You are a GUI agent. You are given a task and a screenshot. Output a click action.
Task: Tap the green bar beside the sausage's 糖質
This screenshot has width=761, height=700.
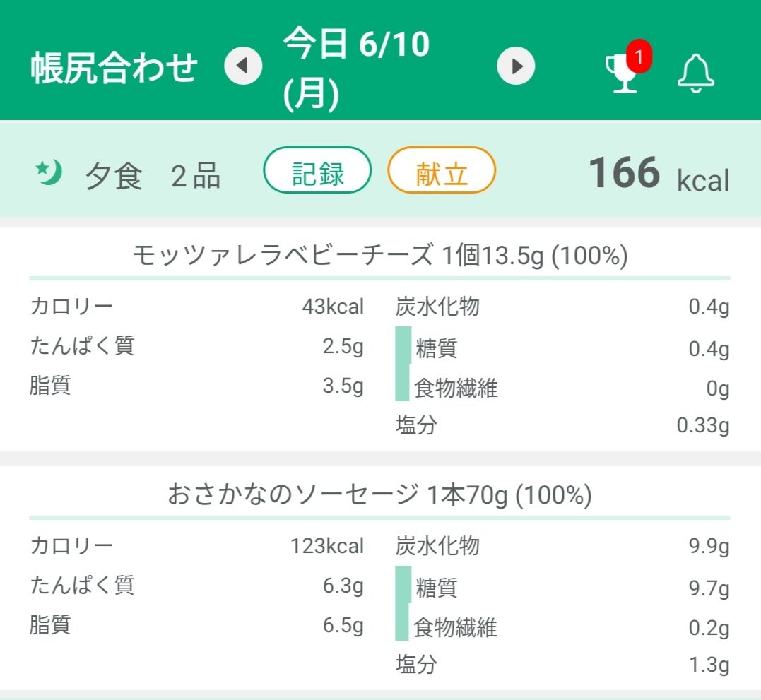pos(403,587)
